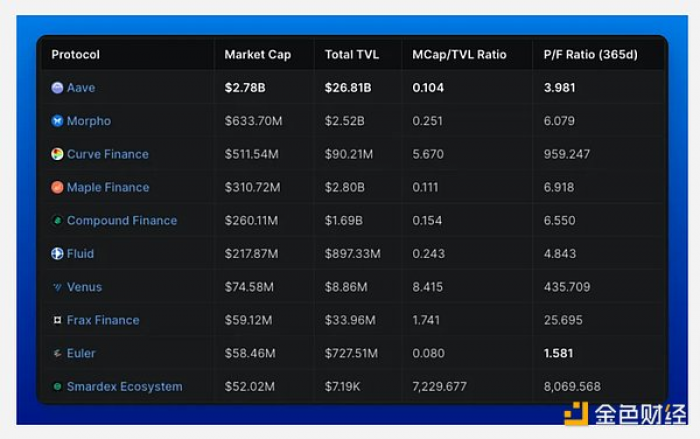700x439 pixels.
Task: Select Maple Finance ratio 0.111
Action: pos(425,187)
